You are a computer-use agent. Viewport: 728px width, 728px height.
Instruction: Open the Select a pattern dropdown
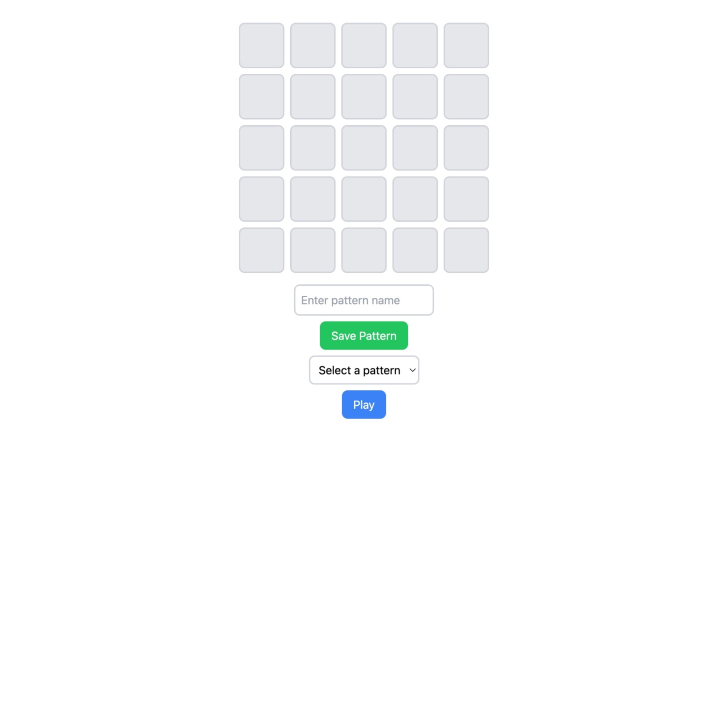click(x=364, y=370)
